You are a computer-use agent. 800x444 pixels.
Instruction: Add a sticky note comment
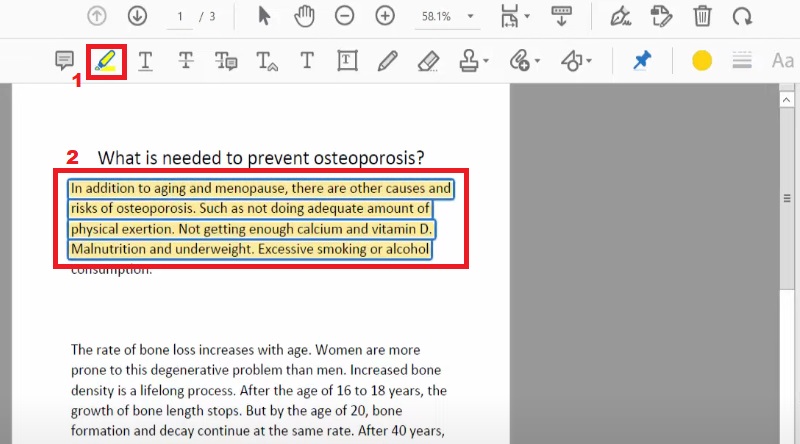click(x=64, y=61)
